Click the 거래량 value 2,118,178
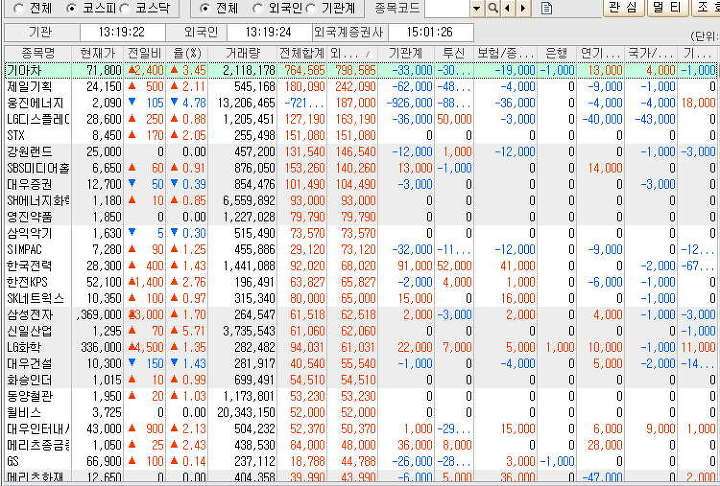This screenshot has height=486, width=720. [249, 70]
